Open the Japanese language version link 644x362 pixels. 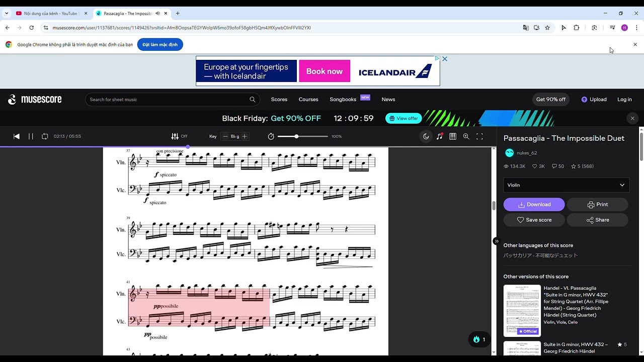click(x=541, y=255)
